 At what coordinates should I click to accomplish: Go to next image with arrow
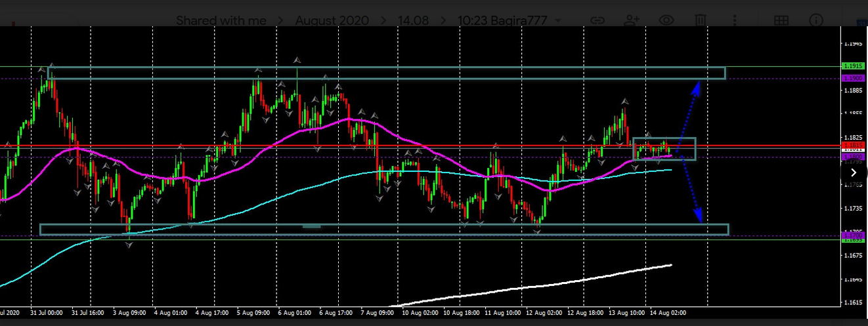click(853, 173)
